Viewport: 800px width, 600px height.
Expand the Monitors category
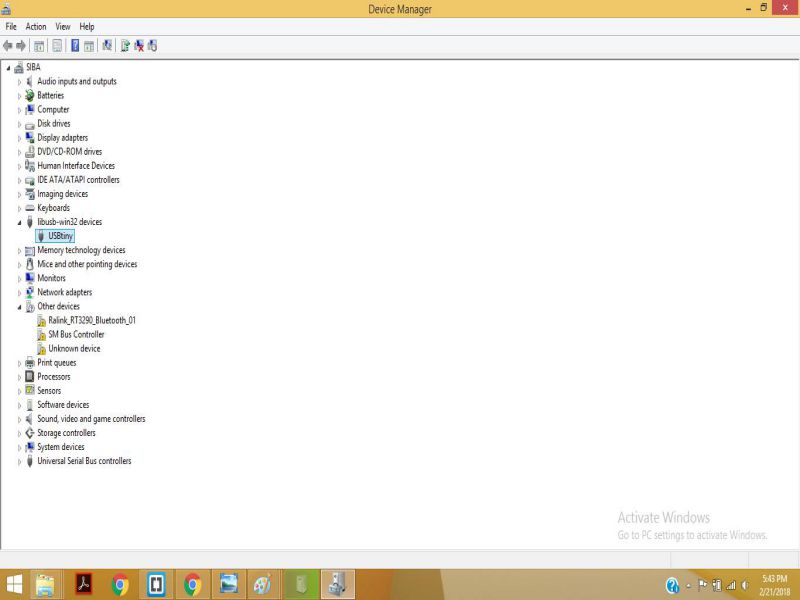click(x=19, y=279)
